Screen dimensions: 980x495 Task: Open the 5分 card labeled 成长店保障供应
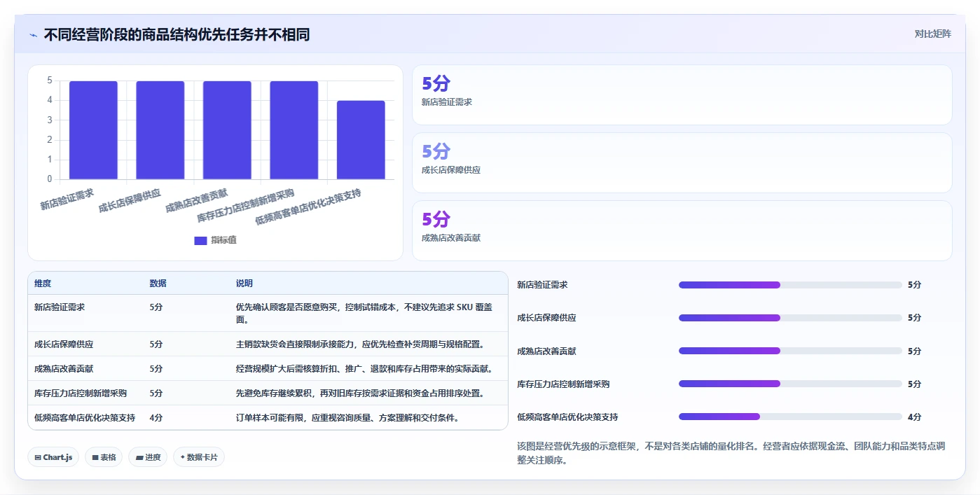[x=682, y=163]
